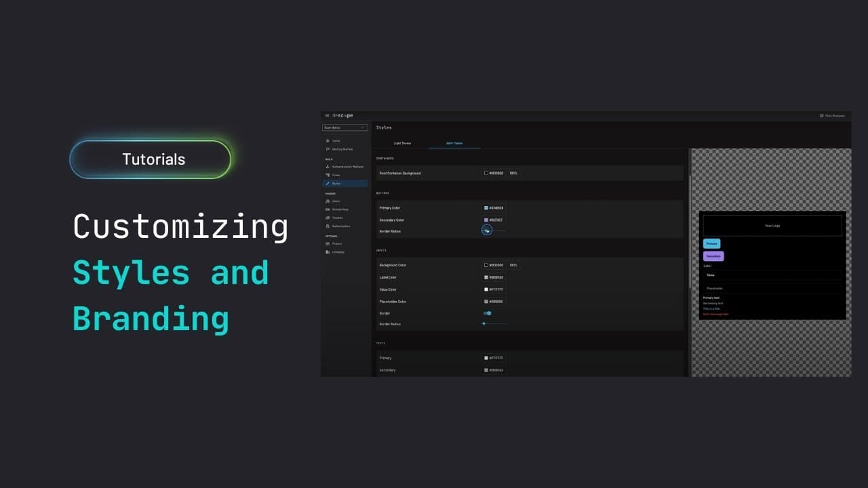Click the Tenants sidebar icon
Viewport: 868px width, 488px height.
(328, 218)
